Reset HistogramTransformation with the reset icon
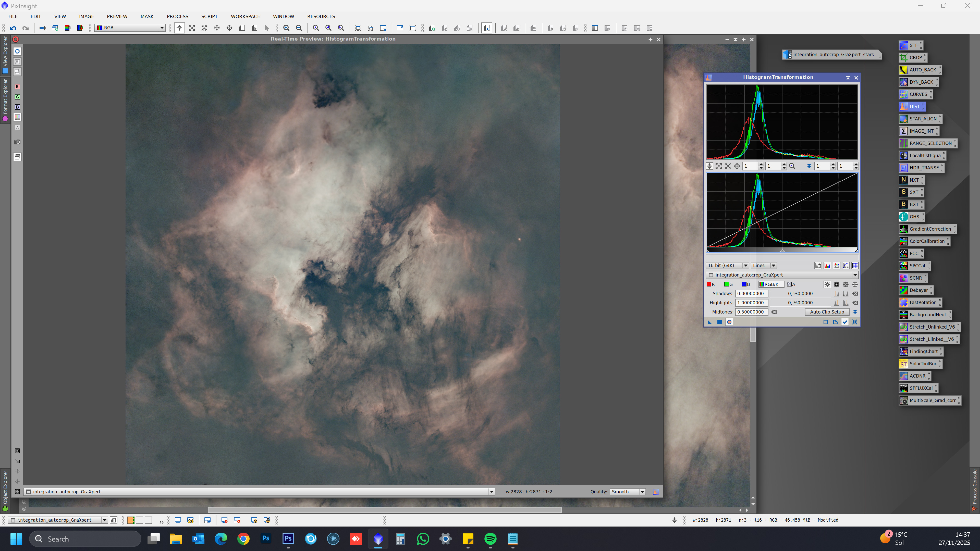The width and height of the screenshot is (980, 551). point(854,322)
